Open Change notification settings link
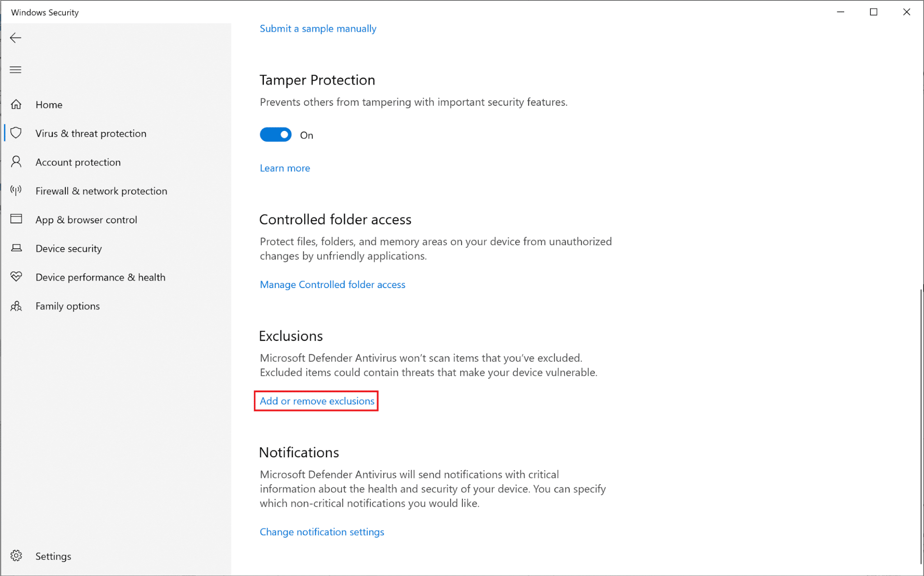Screen dimensions: 924x576 [x=322, y=532]
